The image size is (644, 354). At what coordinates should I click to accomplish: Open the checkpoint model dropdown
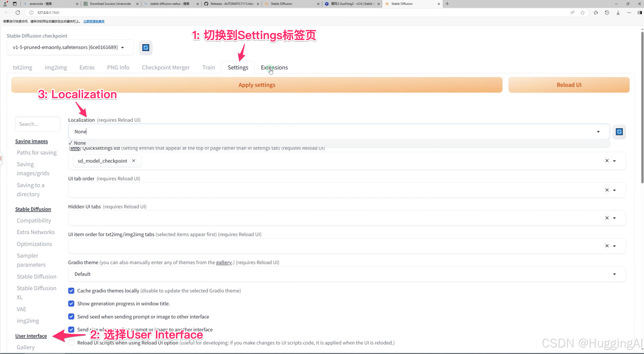(x=122, y=47)
